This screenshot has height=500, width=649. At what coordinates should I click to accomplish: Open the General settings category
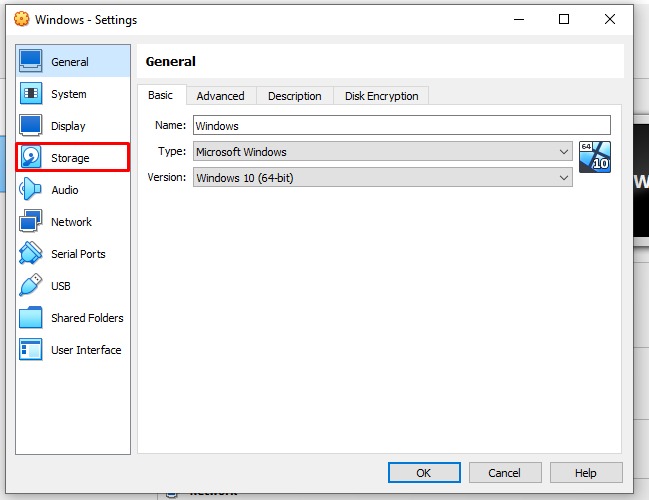click(x=73, y=61)
